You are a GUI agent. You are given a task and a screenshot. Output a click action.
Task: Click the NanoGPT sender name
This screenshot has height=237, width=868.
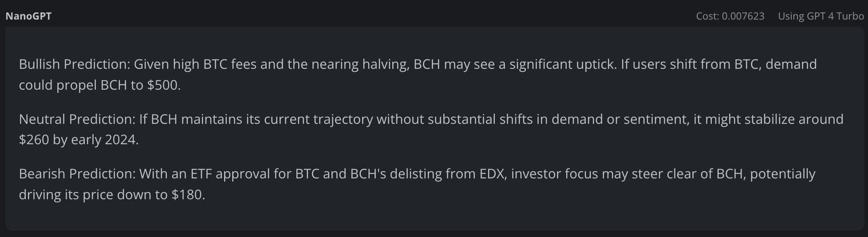click(x=28, y=16)
